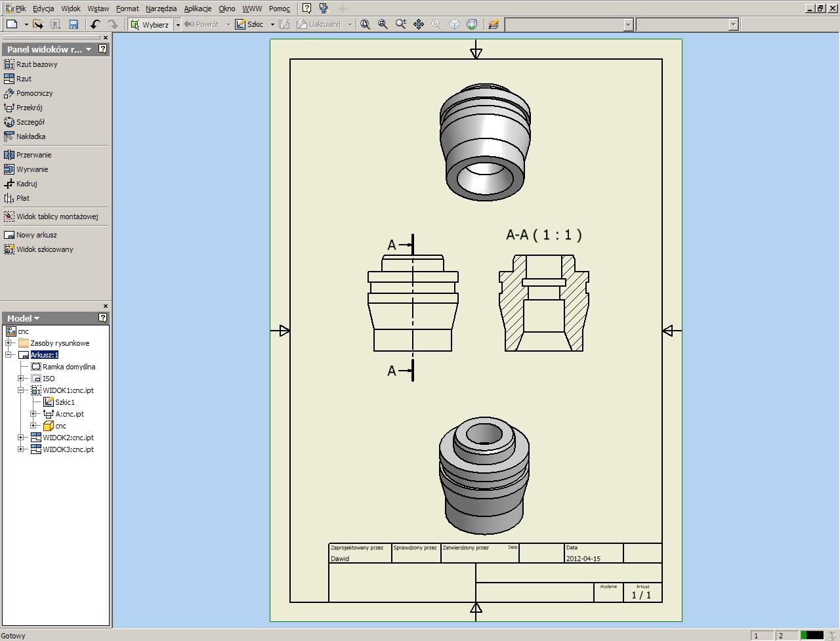
Task: Expand the WIDOK3:cnc.ipt node
Action: 21,449
